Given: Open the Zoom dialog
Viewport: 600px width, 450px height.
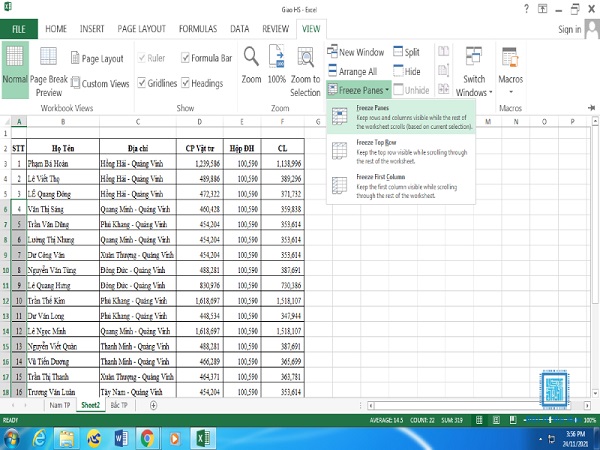Looking at the screenshot, I should 251,64.
